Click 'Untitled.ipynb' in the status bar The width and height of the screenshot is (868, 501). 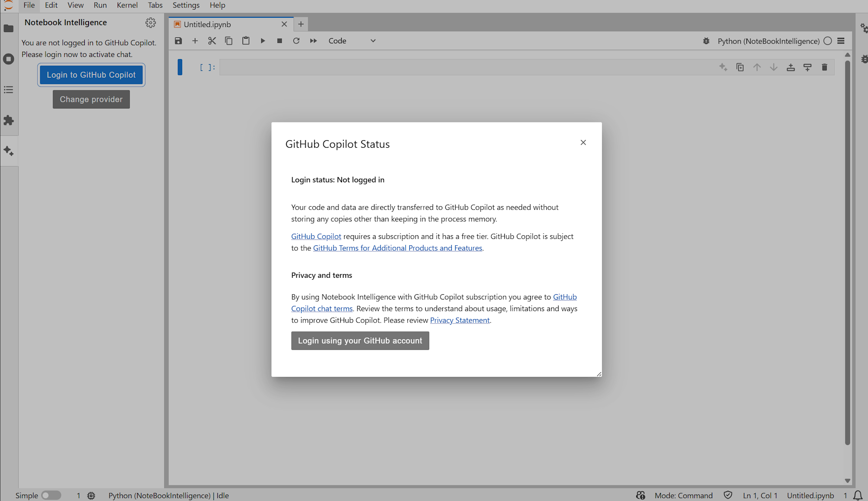(810, 495)
